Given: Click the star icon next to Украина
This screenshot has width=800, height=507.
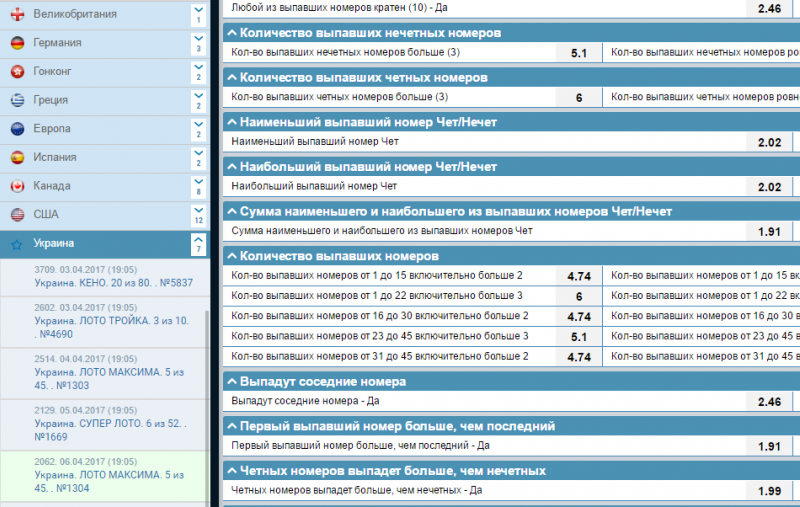Looking at the screenshot, I should pos(17,245).
